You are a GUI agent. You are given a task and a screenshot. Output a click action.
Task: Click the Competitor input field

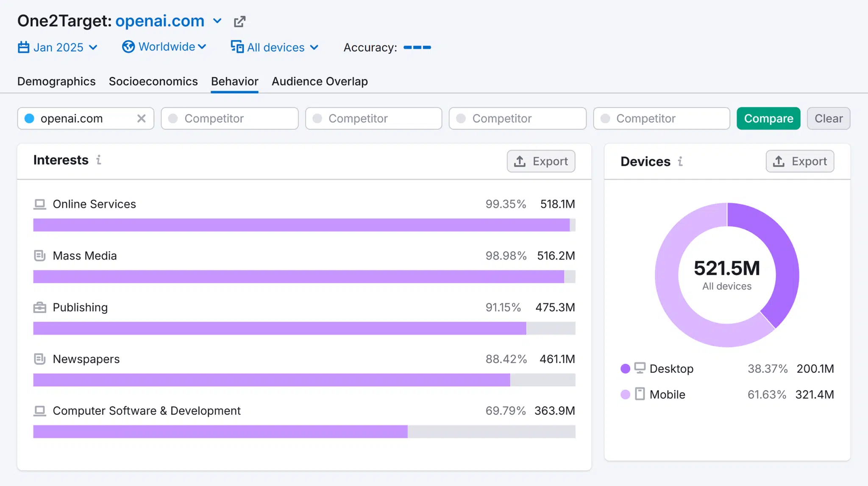[x=230, y=118]
